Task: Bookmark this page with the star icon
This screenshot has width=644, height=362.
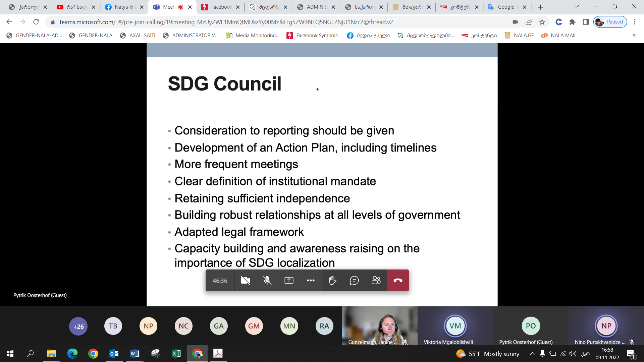Action: (x=542, y=22)
